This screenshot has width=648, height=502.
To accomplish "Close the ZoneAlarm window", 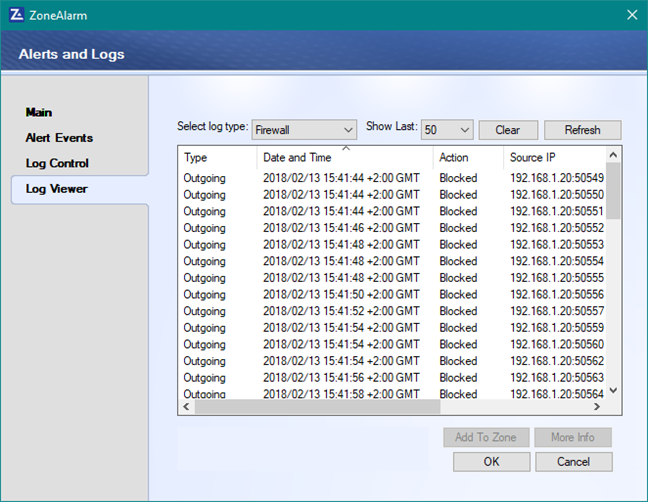I will (x=632, y=15).
